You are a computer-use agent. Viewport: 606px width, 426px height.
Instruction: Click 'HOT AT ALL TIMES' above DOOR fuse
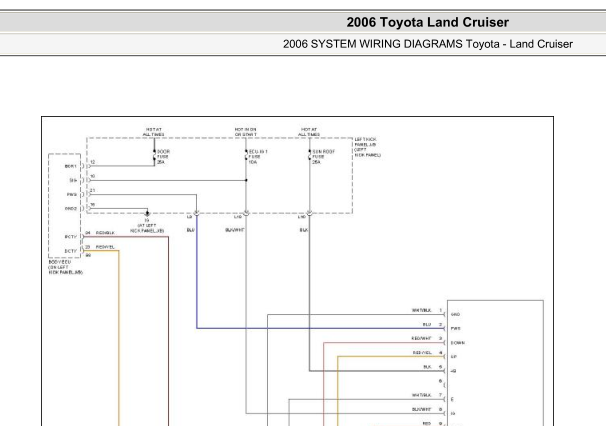[153, 132]
